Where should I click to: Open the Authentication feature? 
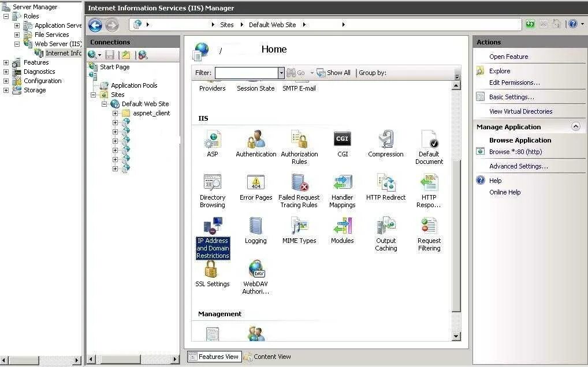pos(256,144)
